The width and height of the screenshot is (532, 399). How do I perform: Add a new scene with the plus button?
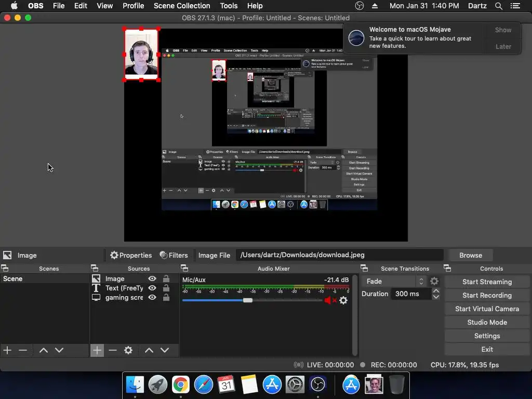7,350
